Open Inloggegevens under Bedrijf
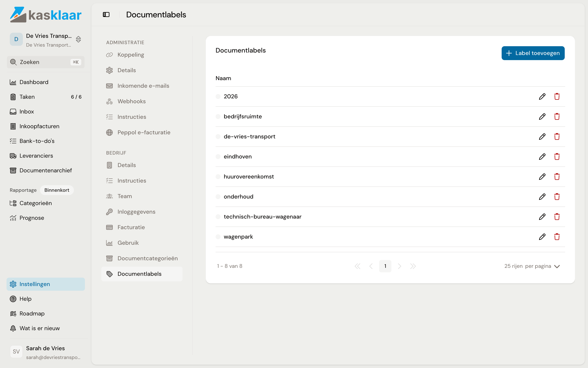Image resolution: width=588 pixels, height=368 pixels. [142, 212]
